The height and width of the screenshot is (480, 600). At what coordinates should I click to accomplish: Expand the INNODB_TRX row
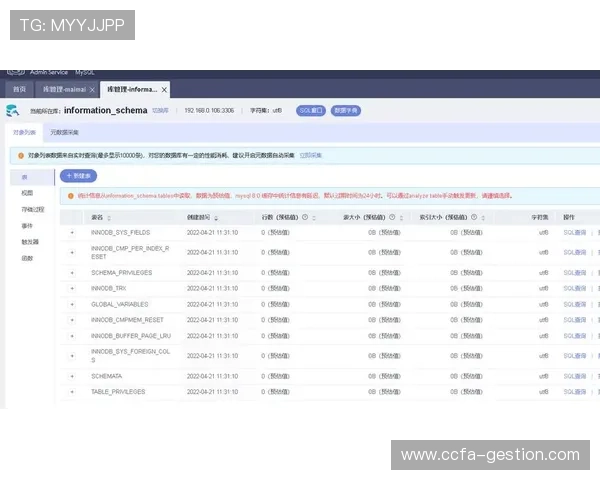72,289
